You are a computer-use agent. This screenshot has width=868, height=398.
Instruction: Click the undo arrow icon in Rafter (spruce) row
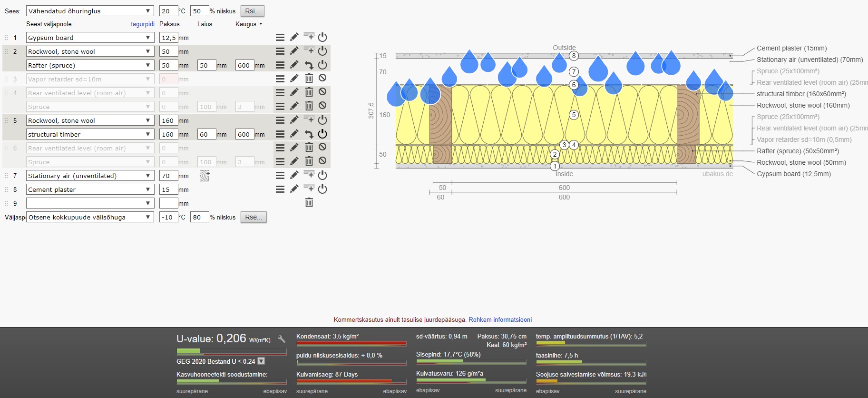tap(309, 65)
